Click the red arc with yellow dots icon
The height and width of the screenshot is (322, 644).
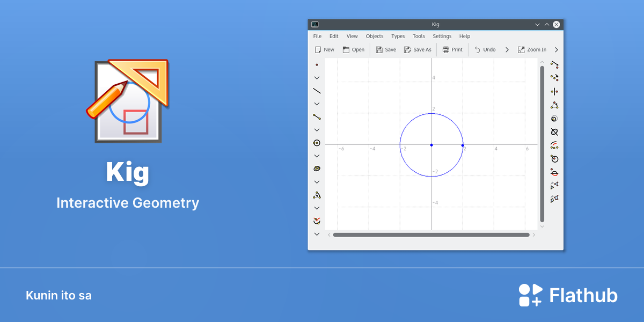[554, 145]
